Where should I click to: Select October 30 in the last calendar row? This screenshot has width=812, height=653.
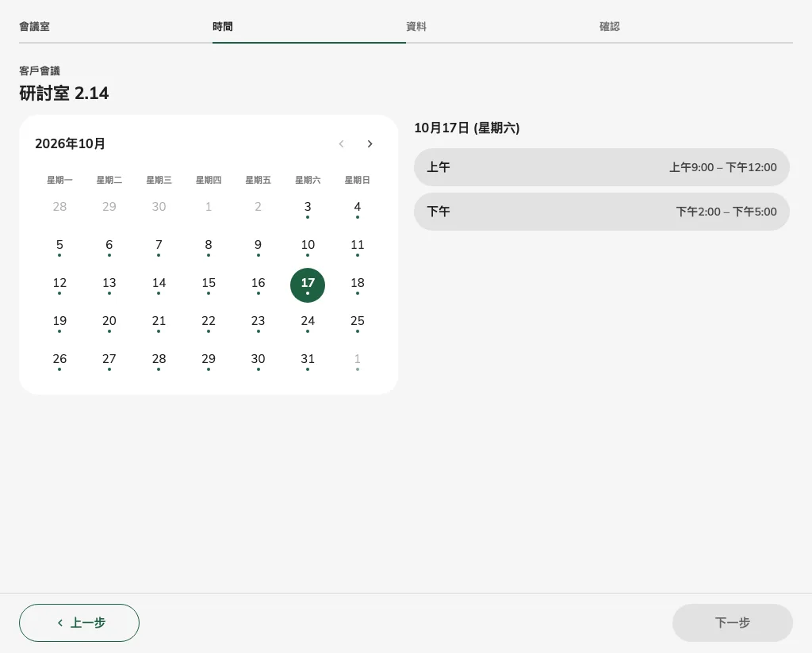258,361
